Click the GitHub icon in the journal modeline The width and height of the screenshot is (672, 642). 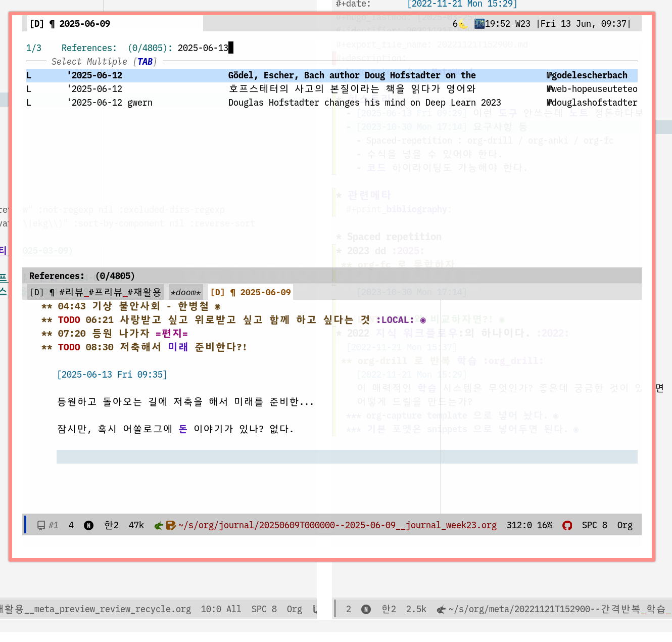pos(567,525)
